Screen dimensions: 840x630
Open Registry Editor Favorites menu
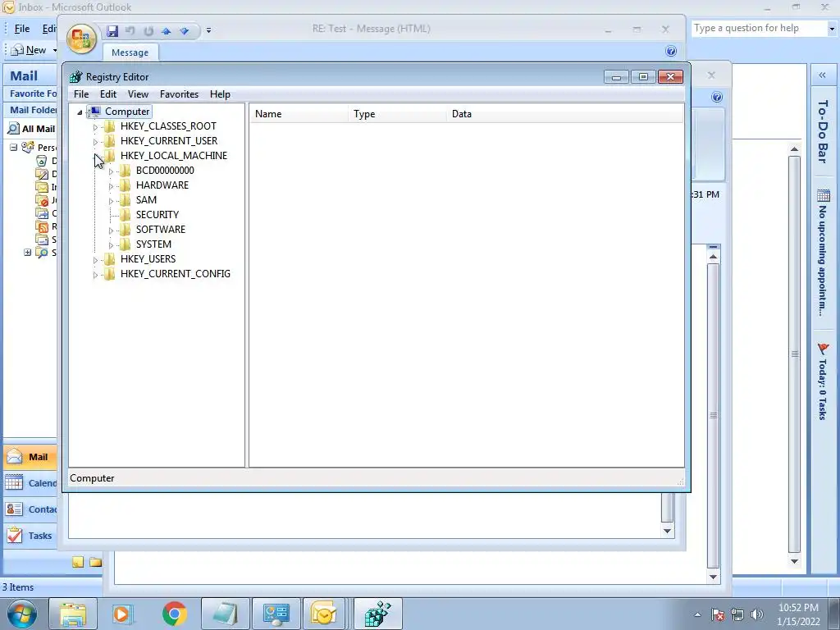pos(179,94)
